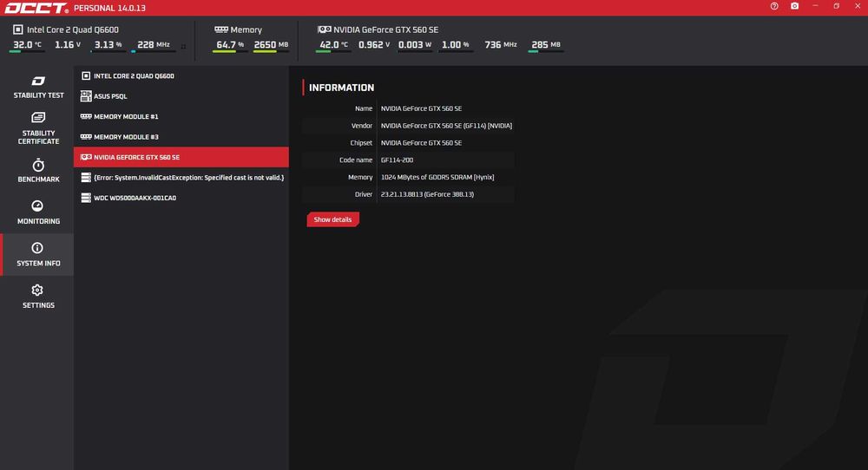868x470 pixels.
Task: Click the drive icon beside the error entry
Action: [86, 178]
